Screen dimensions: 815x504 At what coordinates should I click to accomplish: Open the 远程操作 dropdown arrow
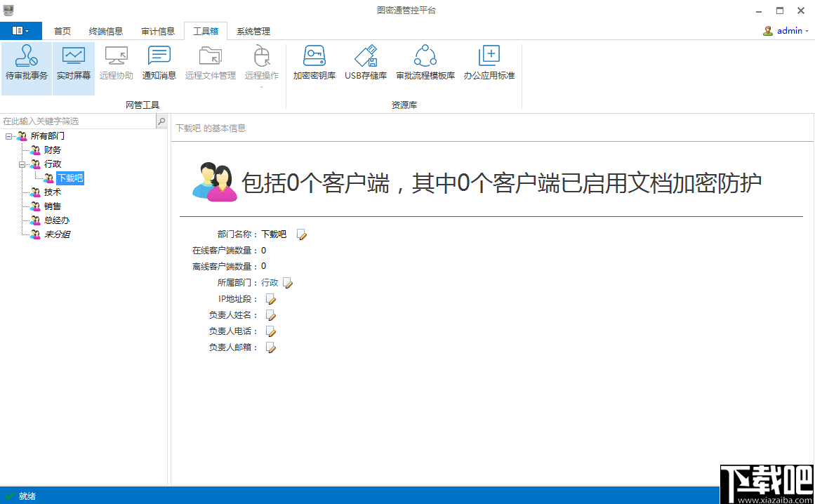click(260, 87)
